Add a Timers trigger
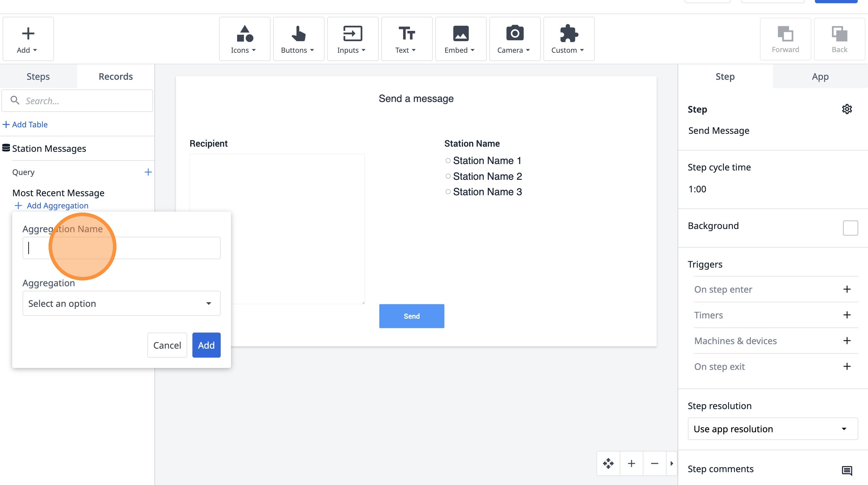Screen dimensions: 868x485 [847, 315]
